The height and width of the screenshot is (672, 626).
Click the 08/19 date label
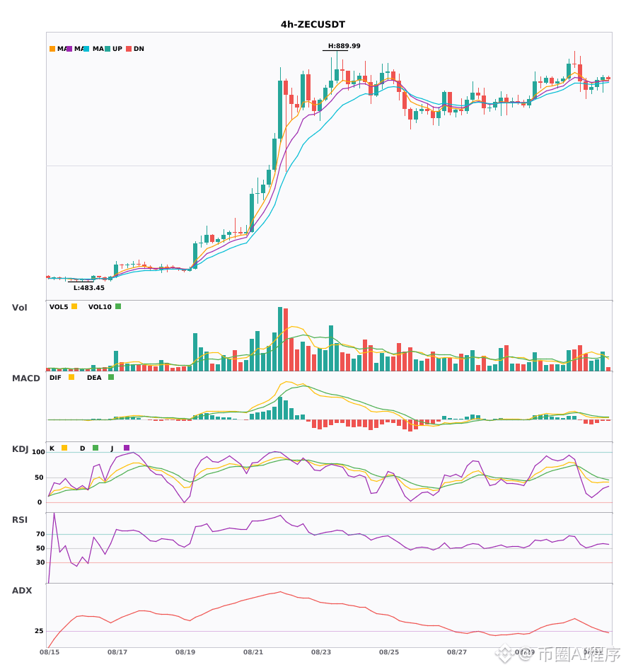click(185, 652)
